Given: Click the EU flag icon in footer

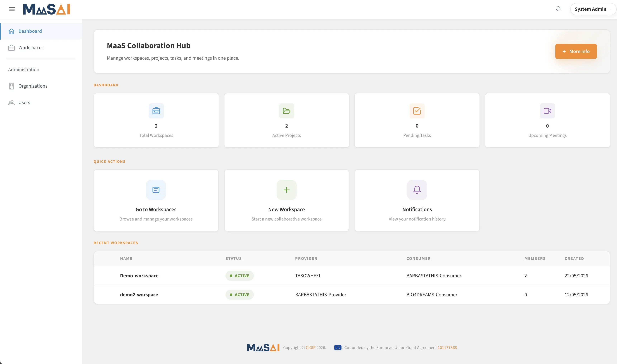Looking at the screenshot, I should coord(338,348).
